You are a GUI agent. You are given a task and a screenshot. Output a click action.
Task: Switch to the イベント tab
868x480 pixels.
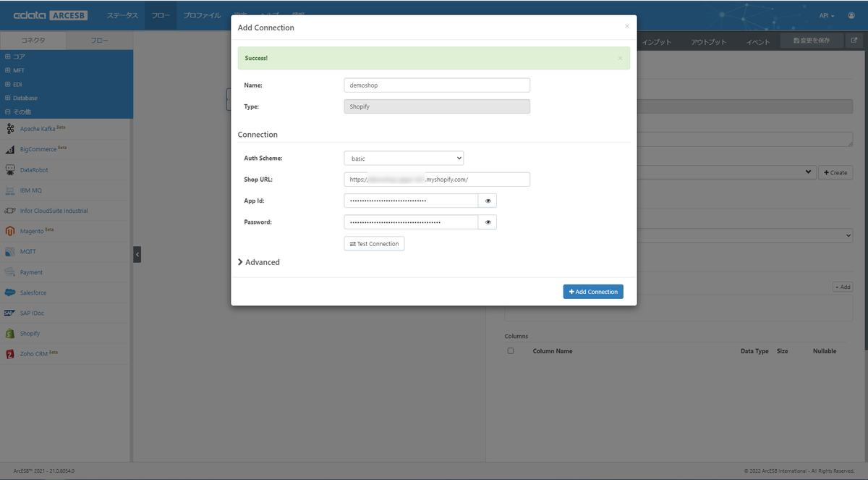(758, 42)
